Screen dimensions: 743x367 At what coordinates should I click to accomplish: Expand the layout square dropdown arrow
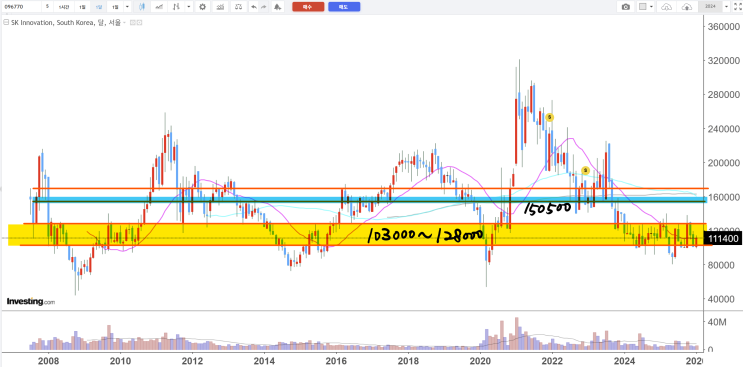coord(652,7)
